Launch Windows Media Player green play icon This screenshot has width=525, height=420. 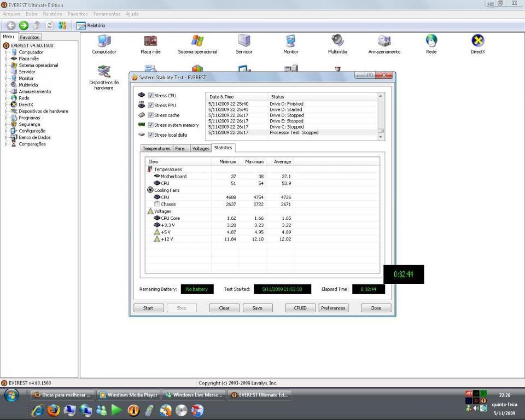pyautogui.click(x=116, y=410)
